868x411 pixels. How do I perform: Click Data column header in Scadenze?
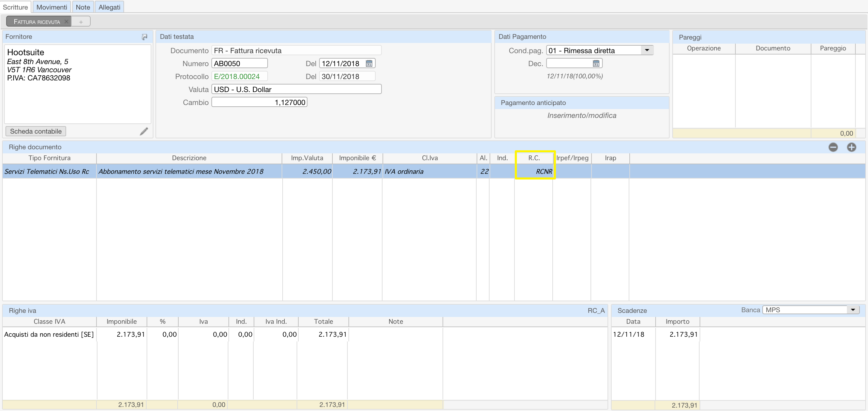[x=633, y=322]
